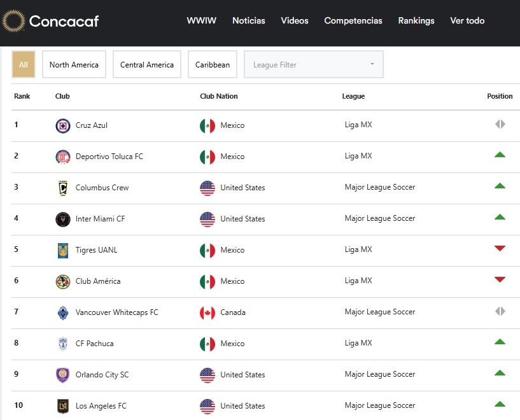520x420 pixels.
Task: Click Major League Soccer in Columbus Crew row
Action: tap(380, 187)
